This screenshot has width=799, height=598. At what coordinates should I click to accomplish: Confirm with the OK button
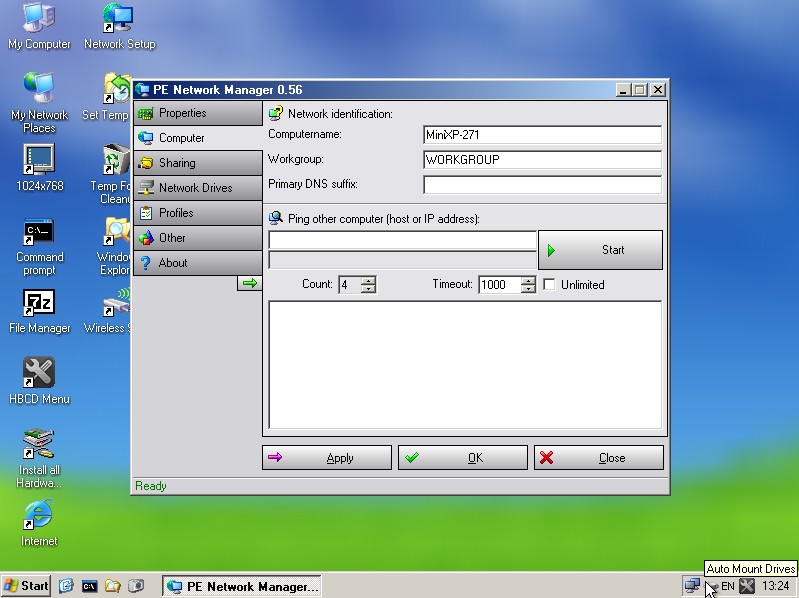pyautogui.click(x=463, y=457)
